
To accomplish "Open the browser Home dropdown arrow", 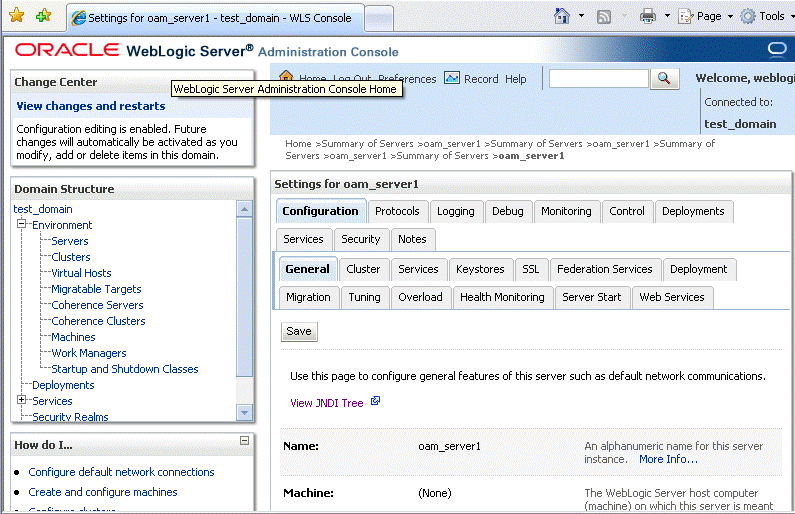I will (582, 16).
